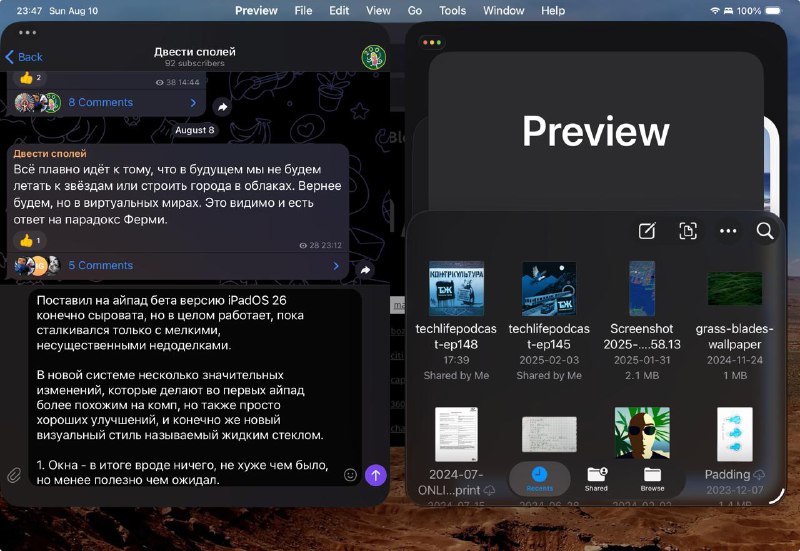The image size is (800, 551).
Task: Switch to the Browse tab
Action: [652, 480]
